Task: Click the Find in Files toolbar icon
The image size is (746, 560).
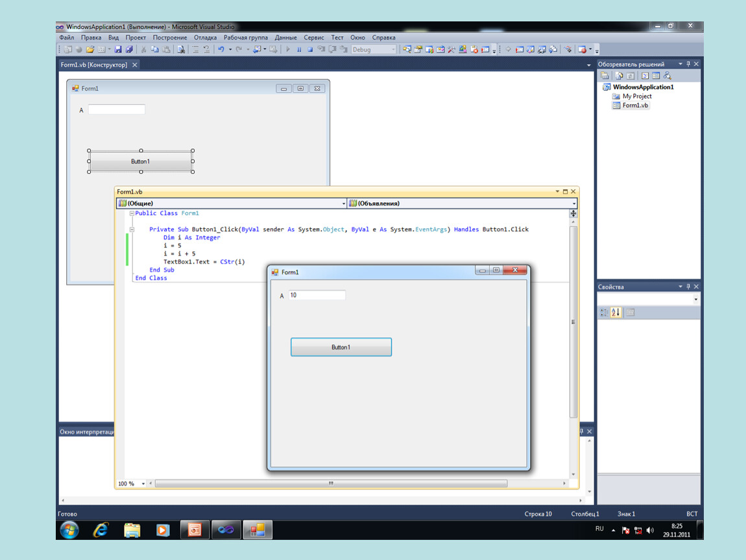Action: pyautogui.click(x=181, y=49)
